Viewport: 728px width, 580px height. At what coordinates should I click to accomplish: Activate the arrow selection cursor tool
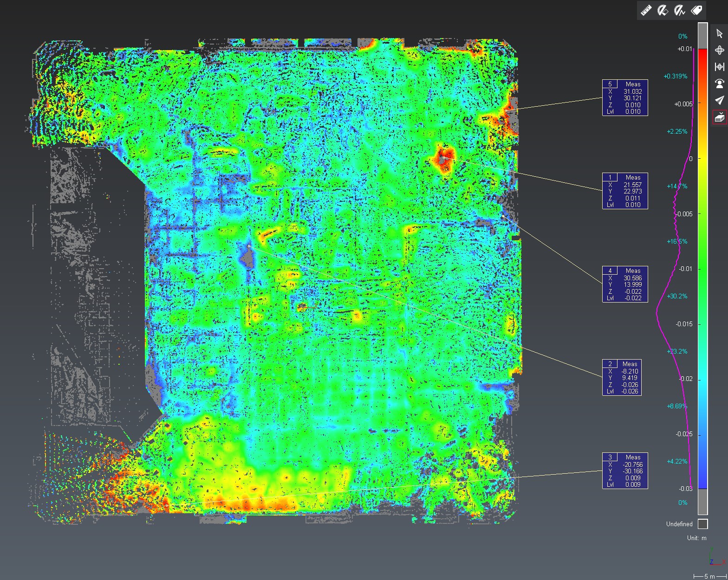[719, 33]
